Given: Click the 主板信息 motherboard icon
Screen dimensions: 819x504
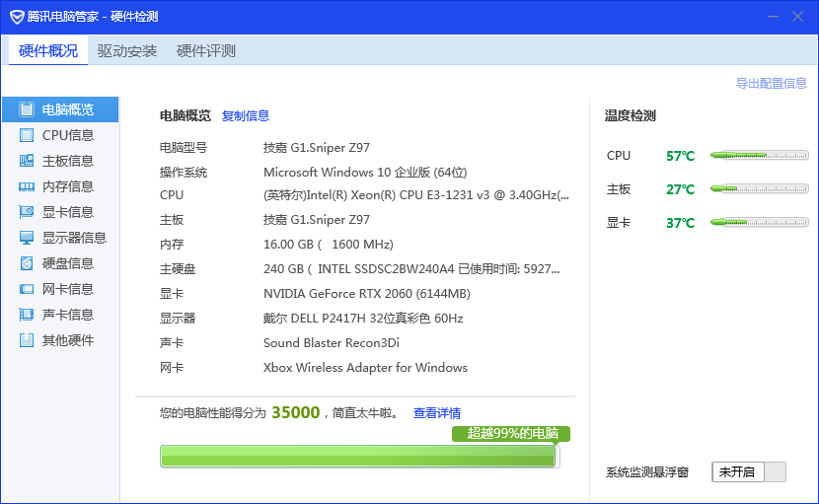Looking at the screenshot, I should pos(27,161).
